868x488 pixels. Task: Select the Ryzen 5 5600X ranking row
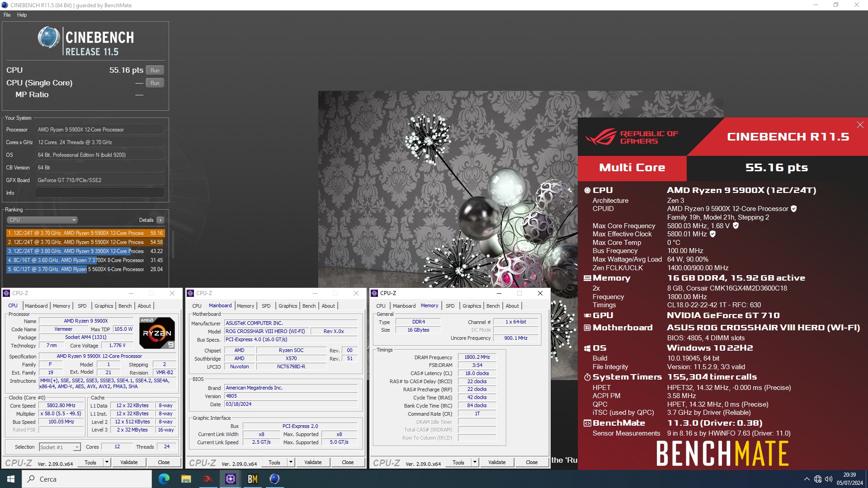point(85,269)
